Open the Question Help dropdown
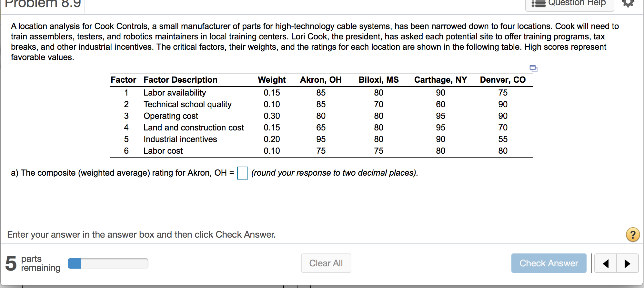 point(569,3)
